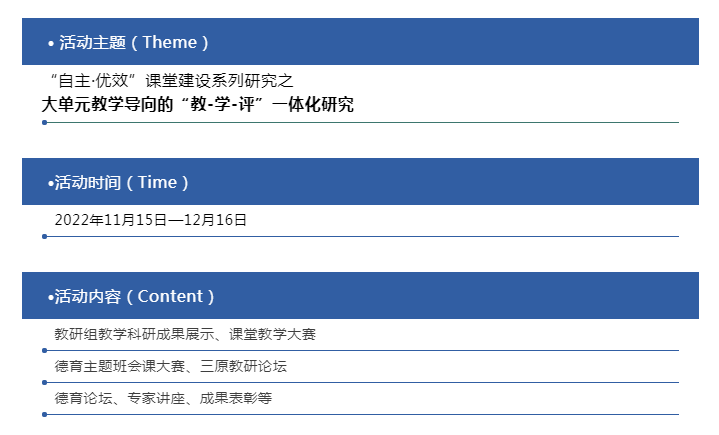Click the word Time in the second header
The height and width of the screenshot is (435, 719).
157,182
